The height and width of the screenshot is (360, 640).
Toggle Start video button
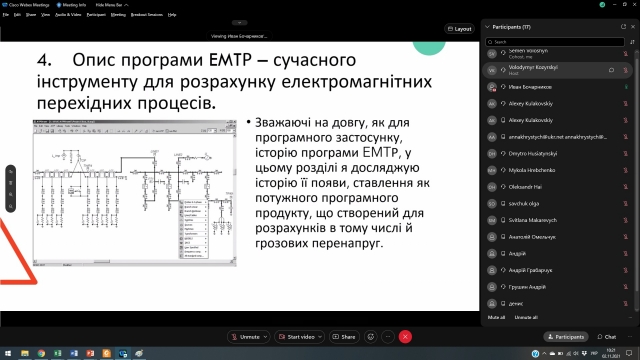296,337
